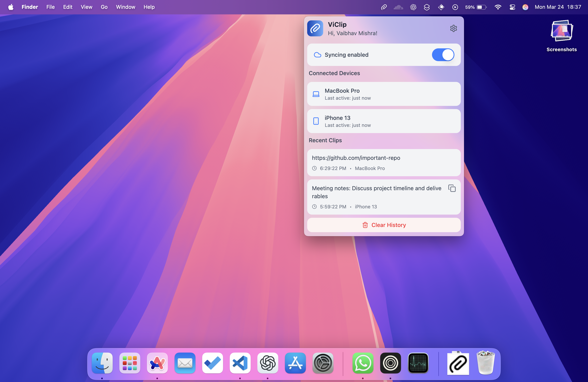Open App Store from the Dock
Image resolution: width=588 pixels, height=382 pixels.
(295, 363)
